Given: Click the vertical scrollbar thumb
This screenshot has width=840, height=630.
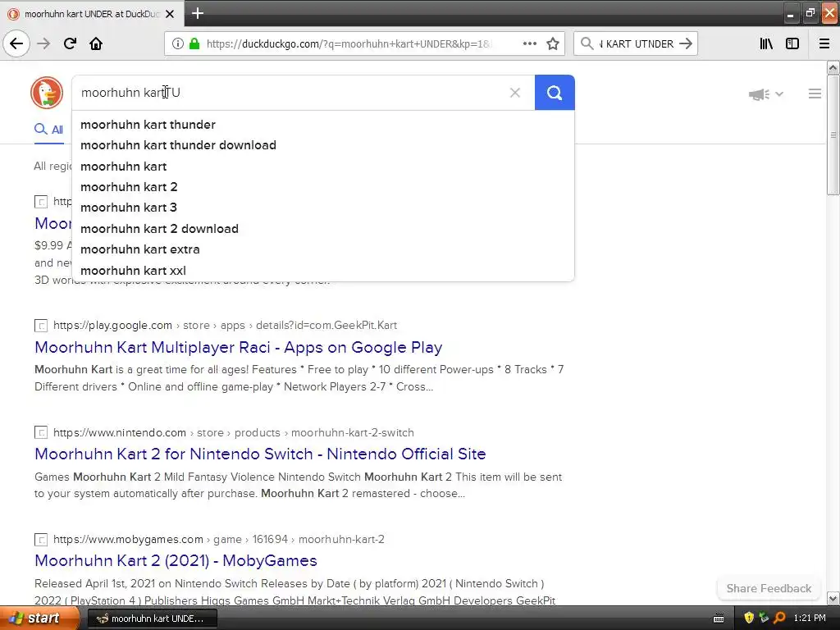Looking at the screenshot, I should tap(833, 135).
